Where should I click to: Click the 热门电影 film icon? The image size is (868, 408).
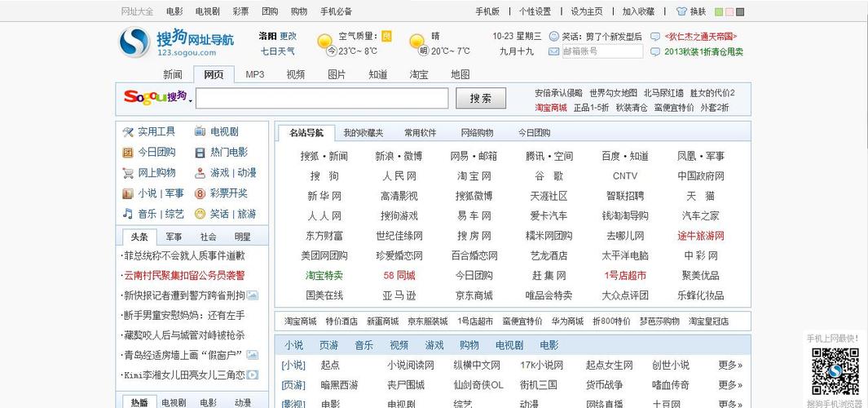click(x=200, y=153)
